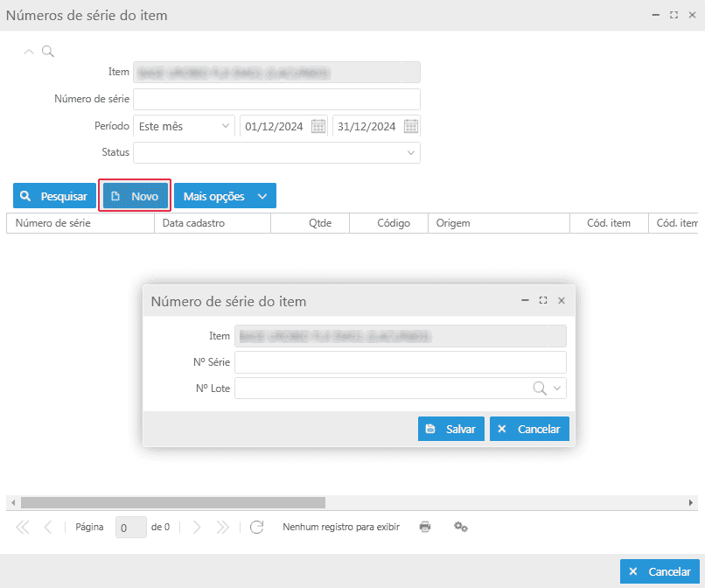Open the end date calendar picker
Image resolution: width=705 pixels, height=588 pixels.
411,126
